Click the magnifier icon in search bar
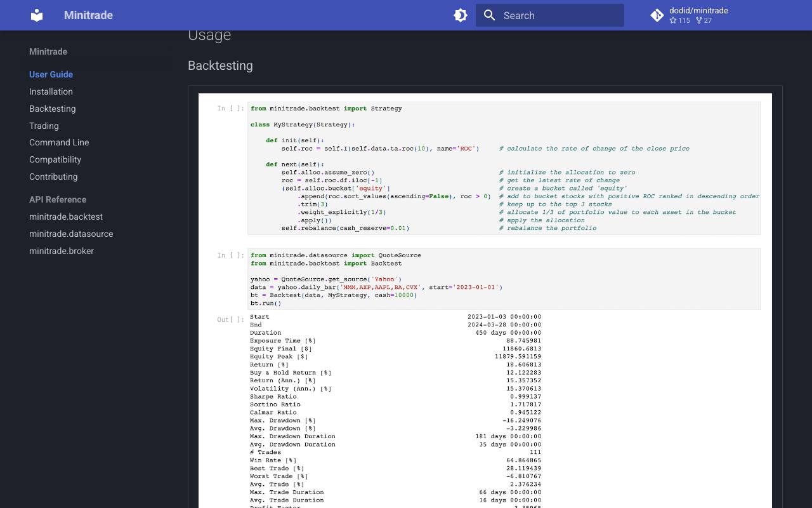812x508 pixels. (489, 15)
